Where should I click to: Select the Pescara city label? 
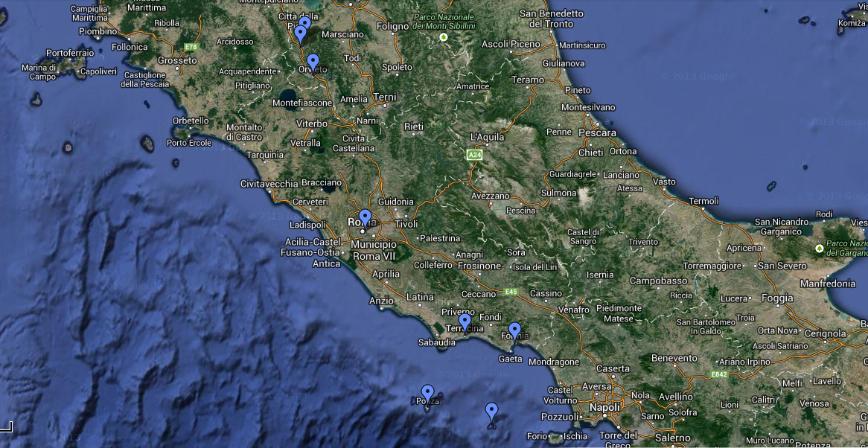(x=596, y=133)
